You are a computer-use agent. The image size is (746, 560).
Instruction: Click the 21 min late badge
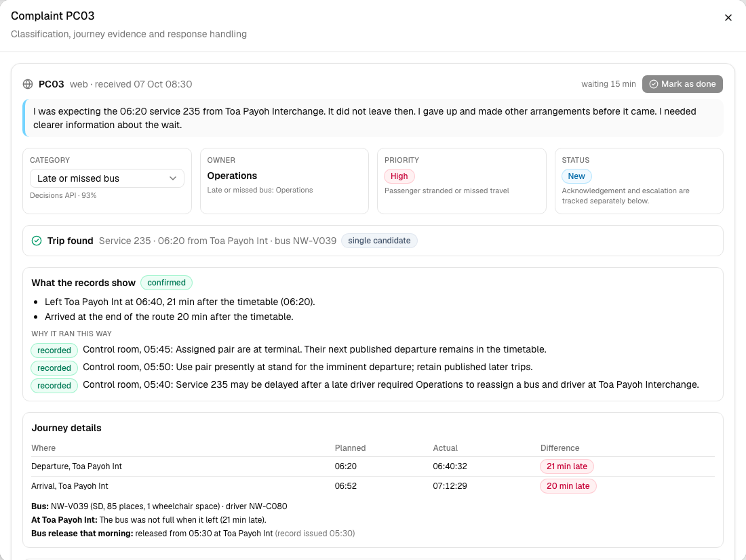(567, 466)
